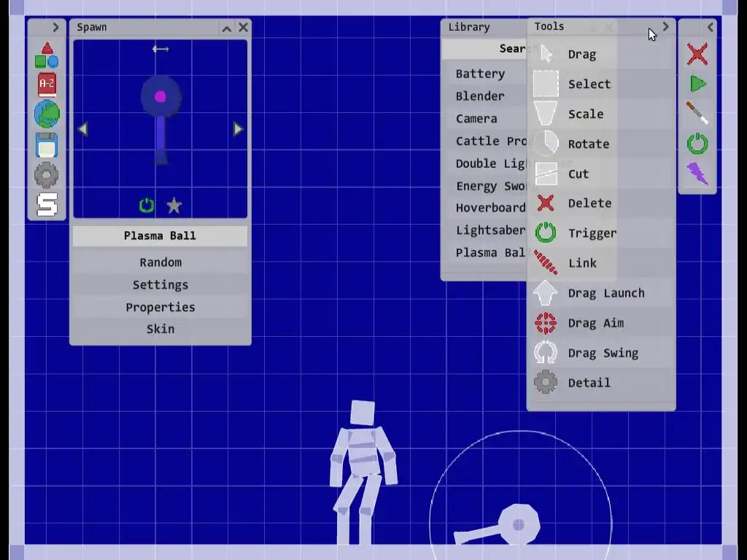Screen dimensions: 747x560
Task: Expand the left sidebar chevron
Action: [x=55, y=28]
